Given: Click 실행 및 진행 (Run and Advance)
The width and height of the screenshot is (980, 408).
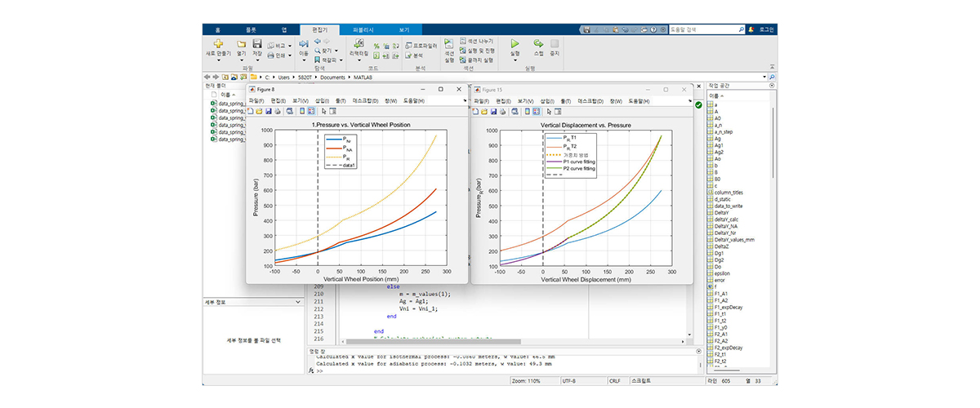Looking at the screenshot, I should 477,50.
